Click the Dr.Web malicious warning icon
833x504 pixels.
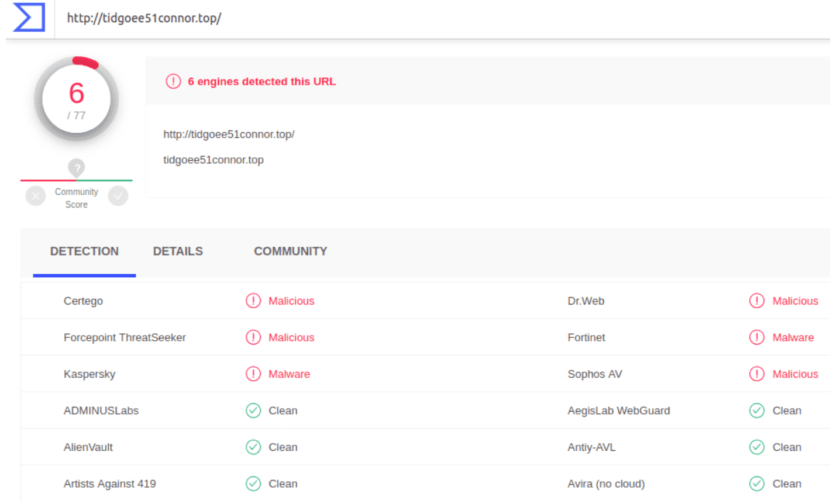[756, 301]
